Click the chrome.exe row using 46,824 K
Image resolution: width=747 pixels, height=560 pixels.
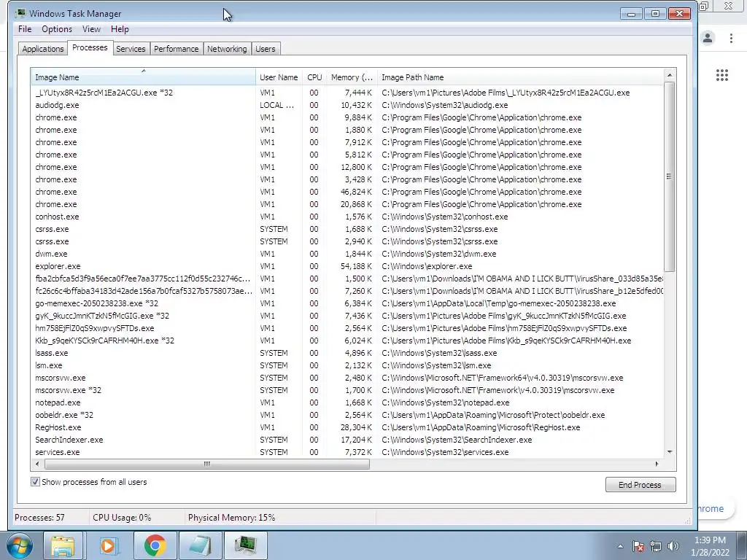347,192
